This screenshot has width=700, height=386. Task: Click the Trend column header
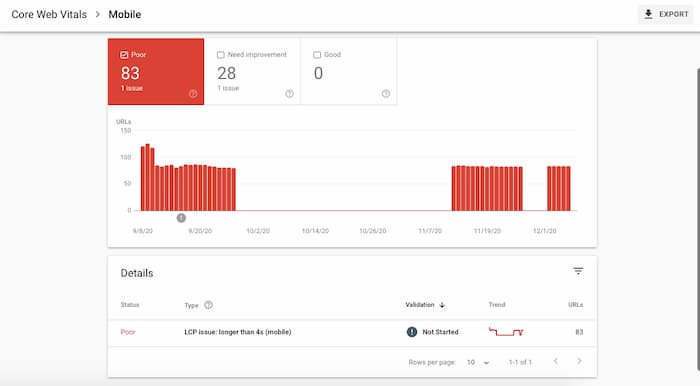[x=497, y=305]
